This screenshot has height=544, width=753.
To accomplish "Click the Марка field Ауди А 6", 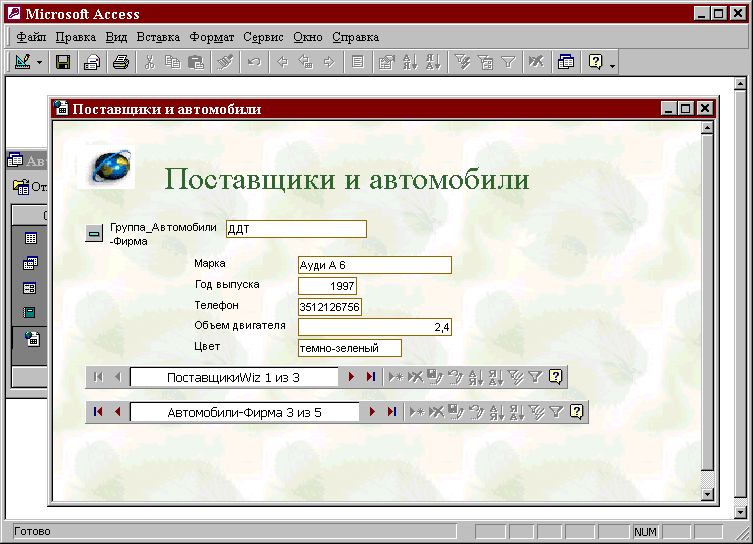I will coord(375,265).
